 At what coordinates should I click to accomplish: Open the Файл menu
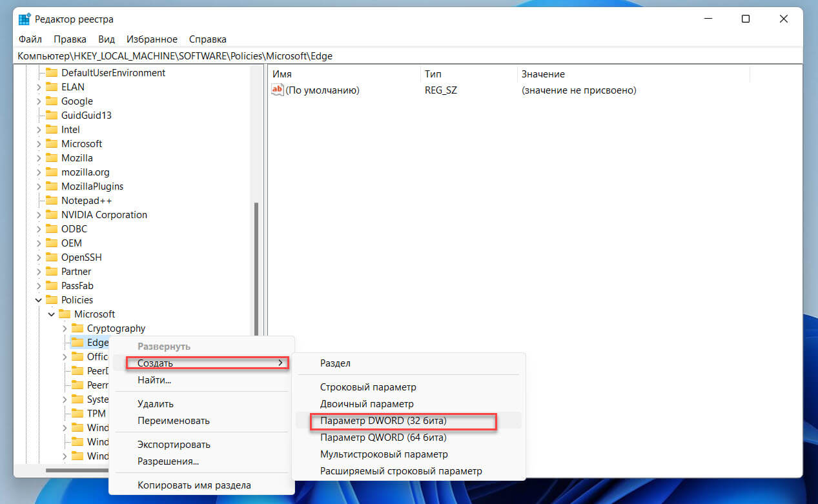(x=30, y=39)
